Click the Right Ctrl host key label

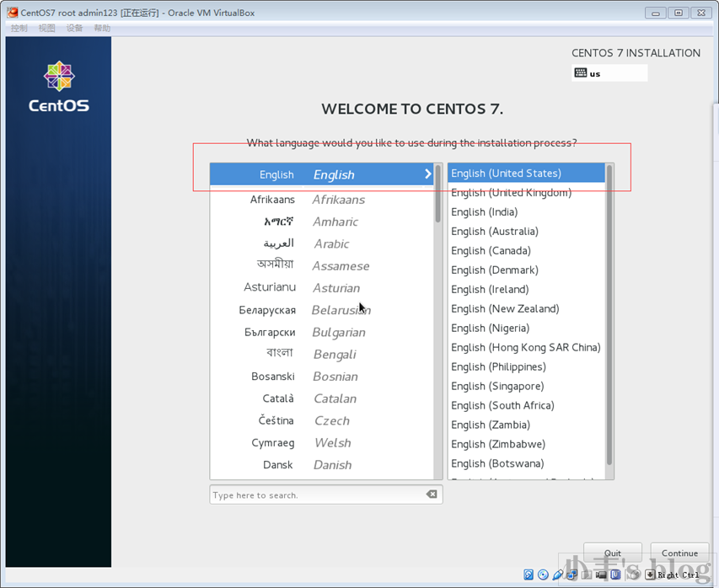click(679, 575)
